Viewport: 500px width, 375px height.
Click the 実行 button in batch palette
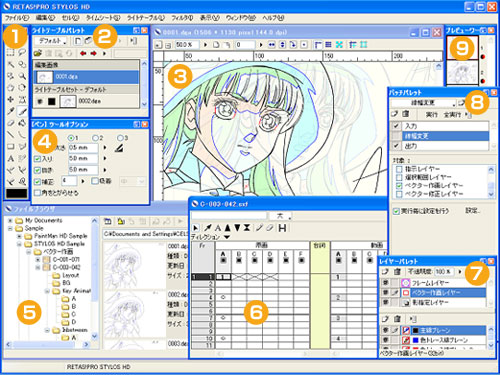click(x=431, y=114)
